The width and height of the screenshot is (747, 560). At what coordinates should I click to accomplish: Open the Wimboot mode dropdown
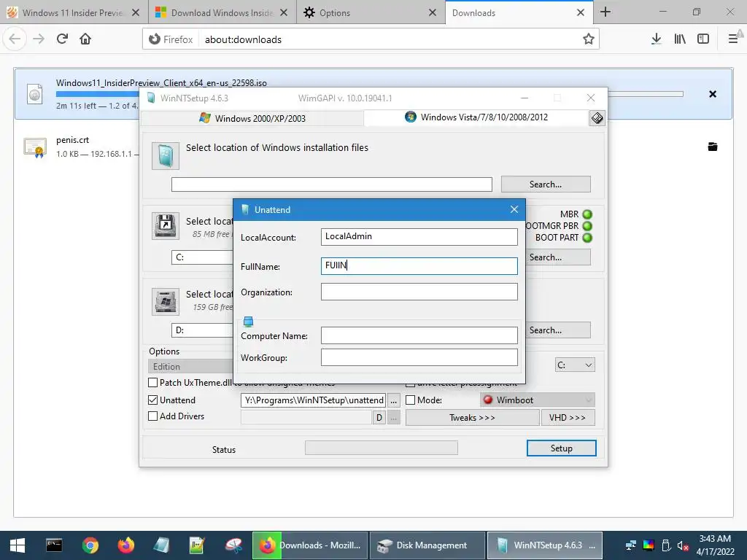point(538,400)
